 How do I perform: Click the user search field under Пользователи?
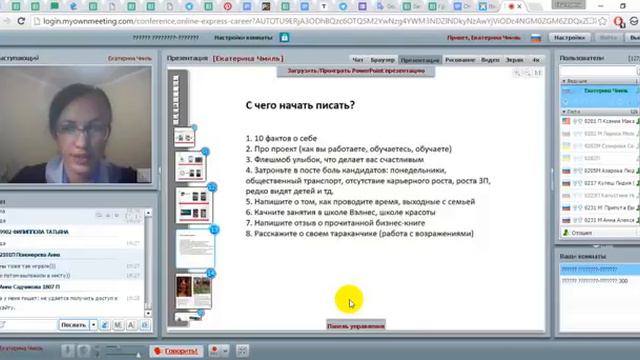(598, 71)
